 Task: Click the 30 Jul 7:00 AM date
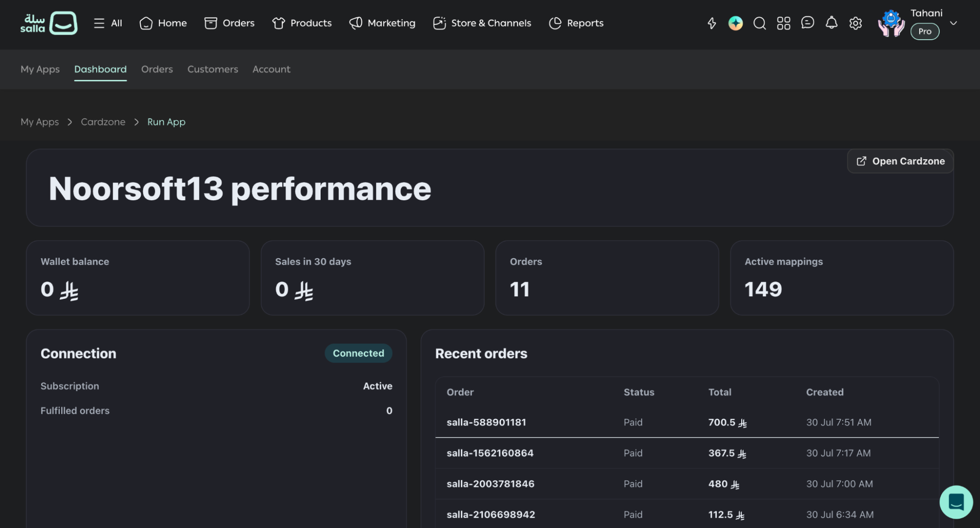point(839,484)
